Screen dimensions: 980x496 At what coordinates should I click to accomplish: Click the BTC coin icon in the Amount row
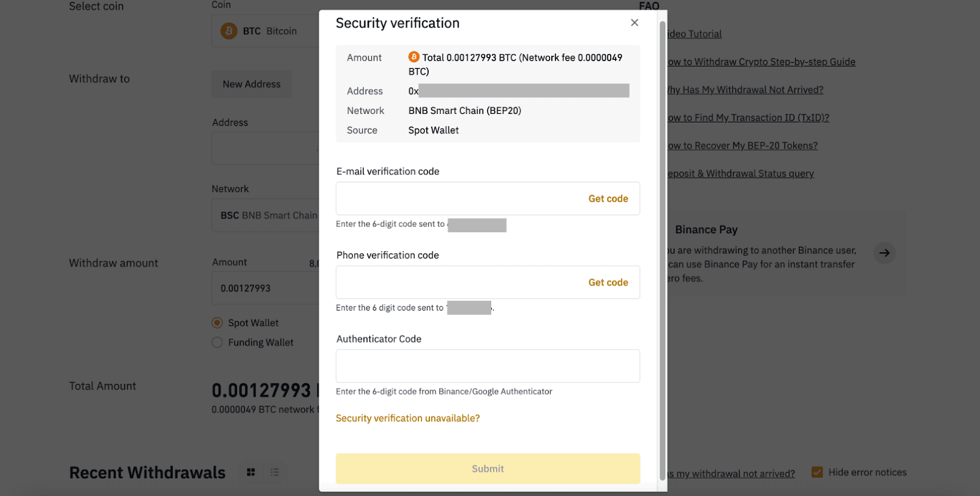click(x=414, y=58)
